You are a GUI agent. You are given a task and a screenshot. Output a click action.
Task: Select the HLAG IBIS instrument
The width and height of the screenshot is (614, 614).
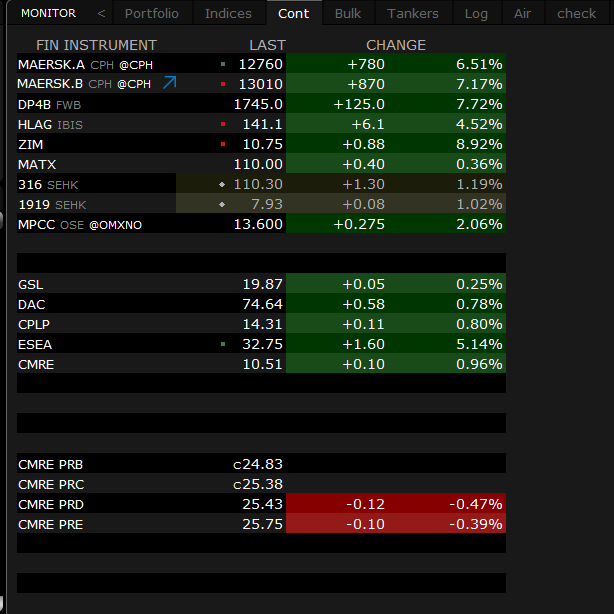pos(50,125)
